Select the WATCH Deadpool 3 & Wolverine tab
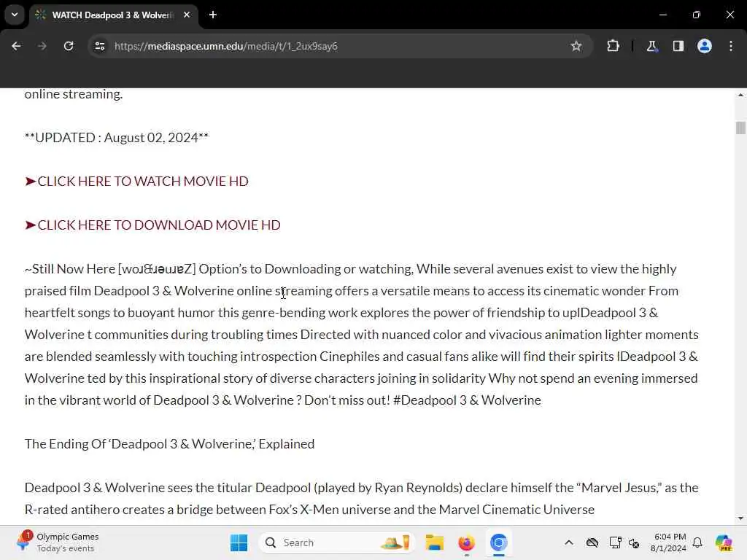The width and height of the screenshot is (747, 560). (x=112, y=15)
